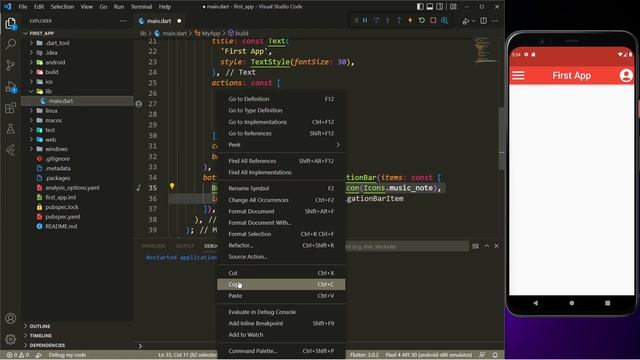Expand the DEPENDENCIES section
The width and height of the screenshot is (640, 360).
tap(47, 345)
